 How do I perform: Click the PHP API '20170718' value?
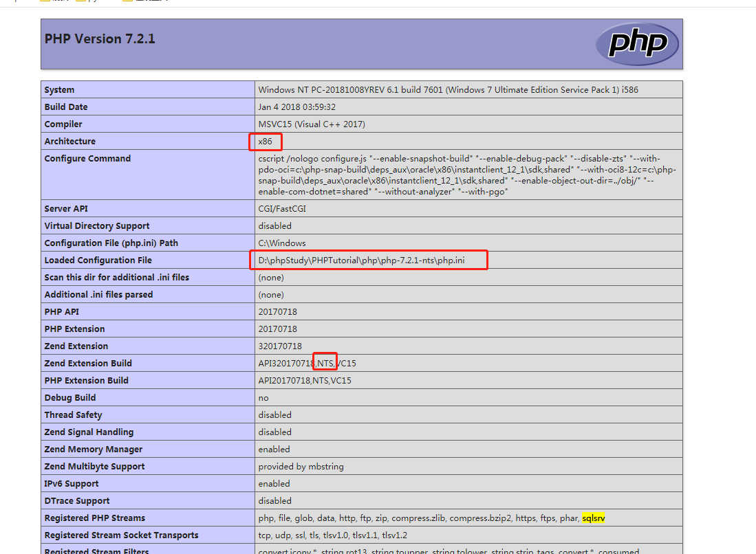tap(278, 311)
